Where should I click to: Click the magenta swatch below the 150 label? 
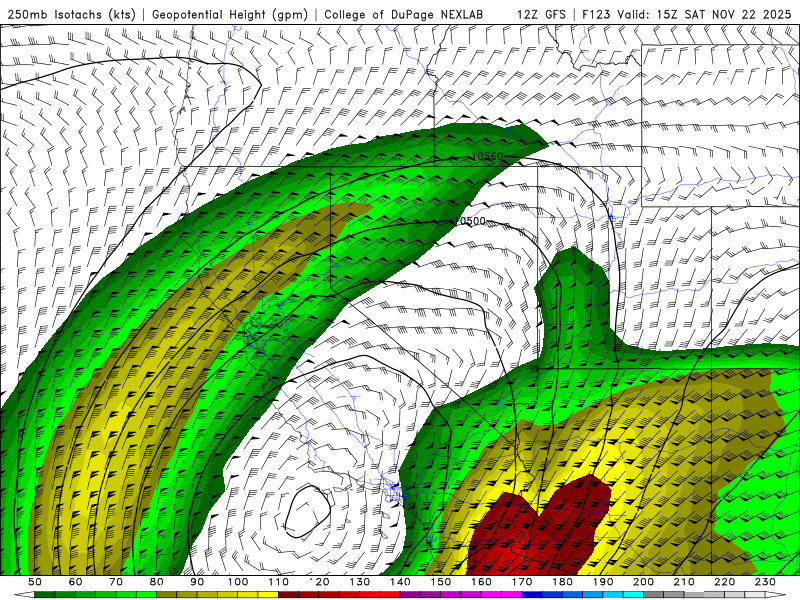coord(451,595)
